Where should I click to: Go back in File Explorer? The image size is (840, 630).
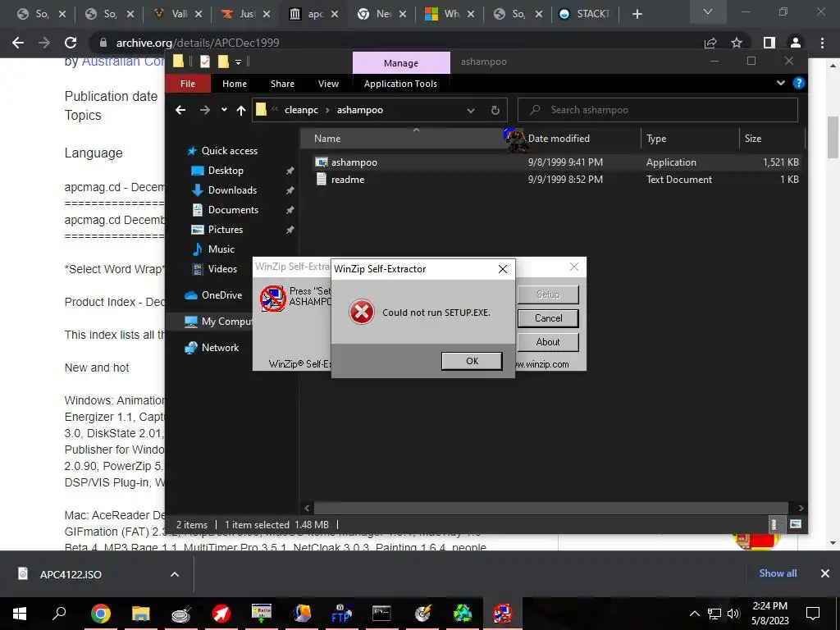180,110
